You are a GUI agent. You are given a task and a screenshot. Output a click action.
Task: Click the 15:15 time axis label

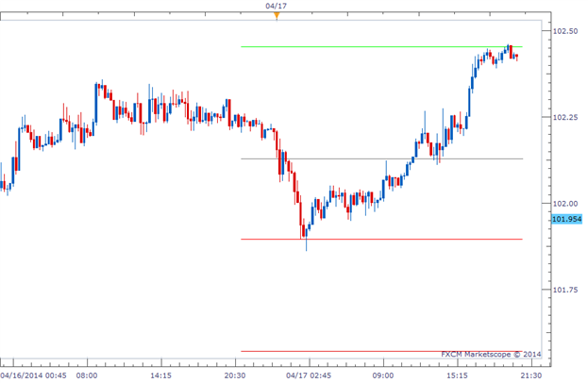457,375
